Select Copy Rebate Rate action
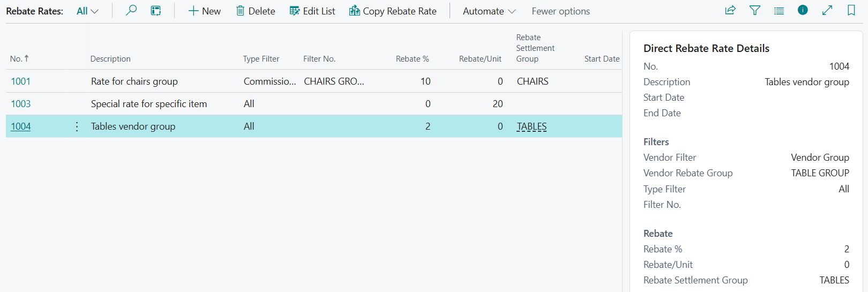Screen dimensions: 868x292 [x=393, y=11]
